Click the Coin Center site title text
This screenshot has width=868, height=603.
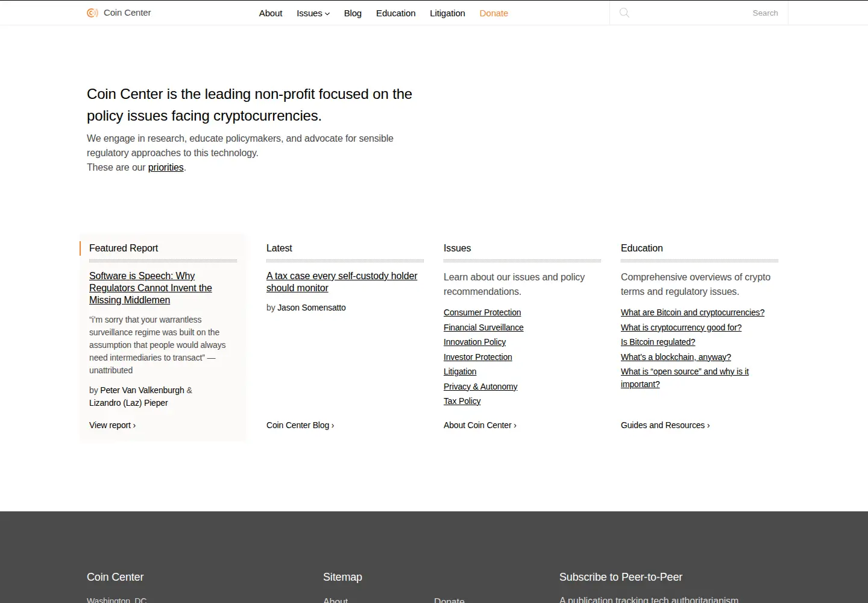(x=127, y=13)
